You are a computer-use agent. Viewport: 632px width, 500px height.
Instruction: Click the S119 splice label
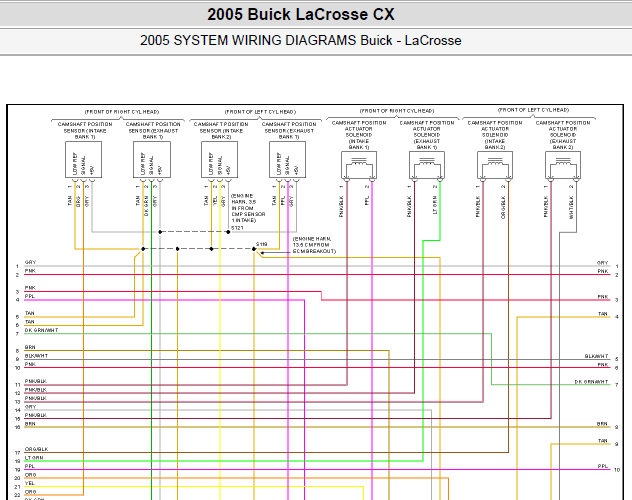[x=262, y=245]
